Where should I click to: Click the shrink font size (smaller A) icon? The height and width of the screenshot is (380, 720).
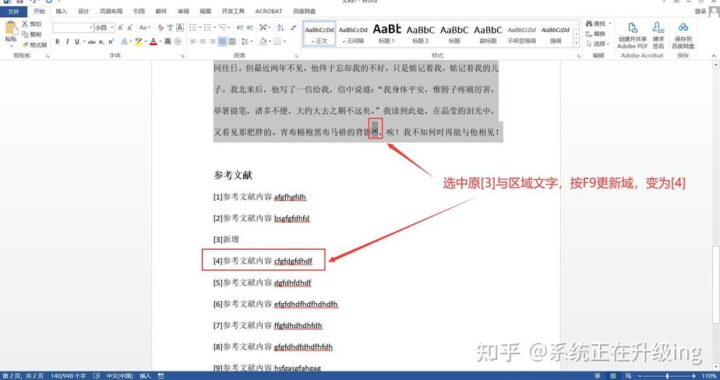pos(130,28)
